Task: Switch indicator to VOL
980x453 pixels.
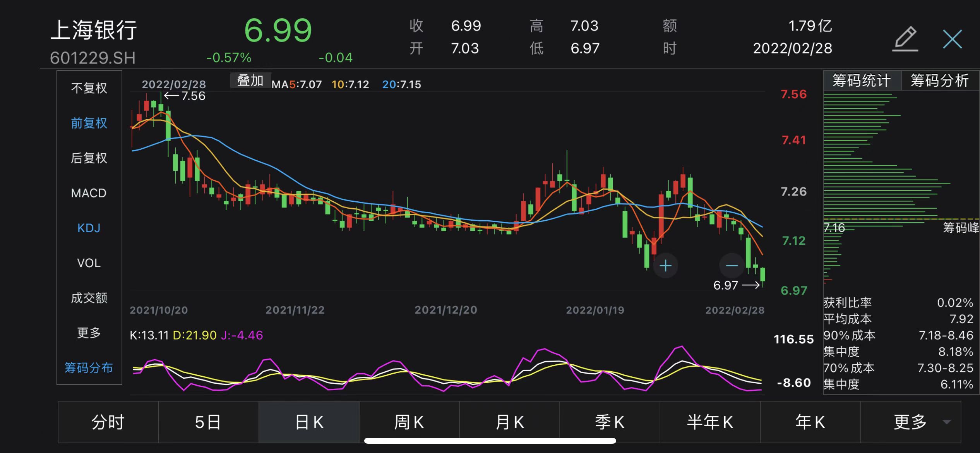Action: click(x=89, y=263)
